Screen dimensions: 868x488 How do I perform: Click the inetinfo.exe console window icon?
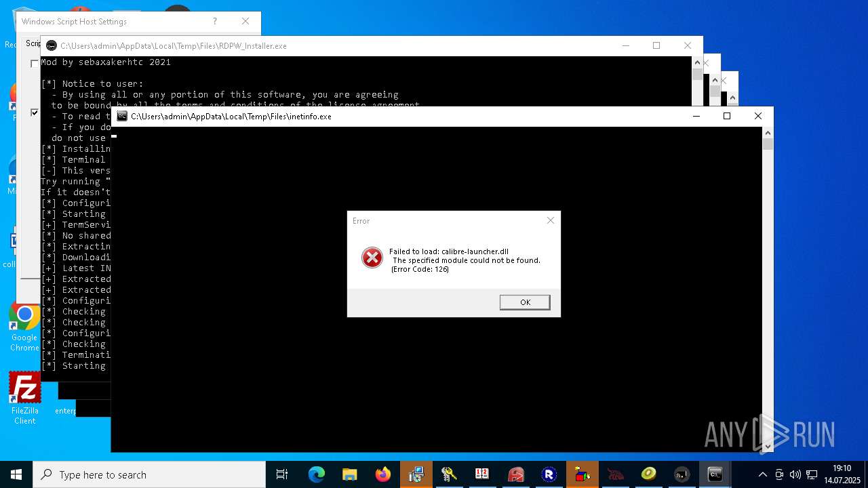point(122,117)
